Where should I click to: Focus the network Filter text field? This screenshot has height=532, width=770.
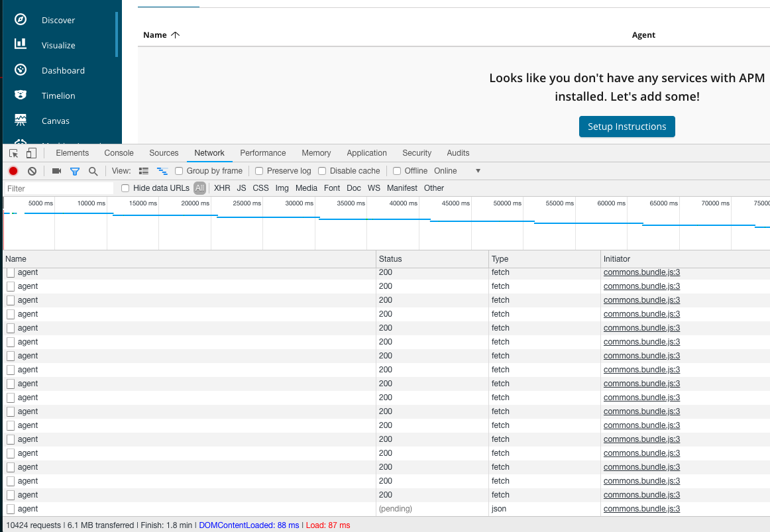(59, 188)
